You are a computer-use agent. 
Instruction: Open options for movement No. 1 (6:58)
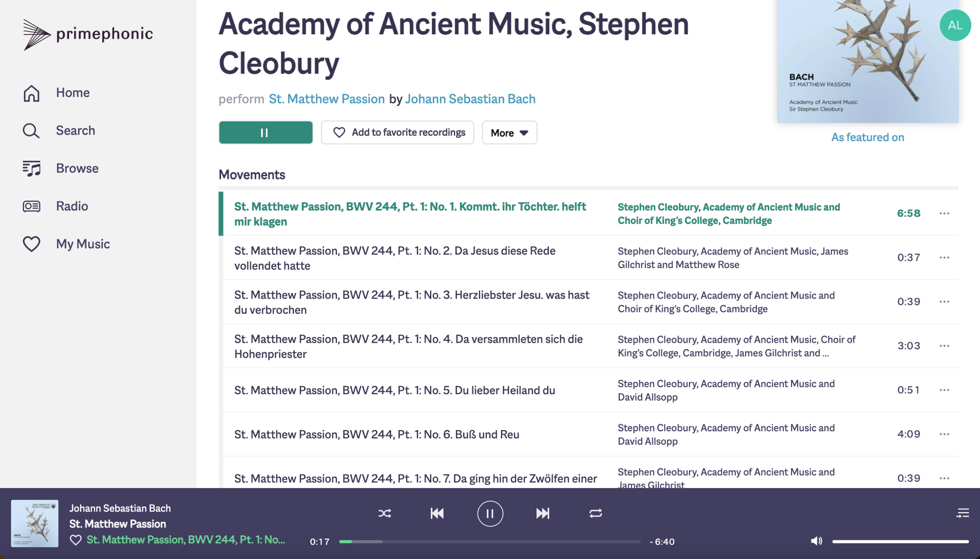tap(944, 213)
